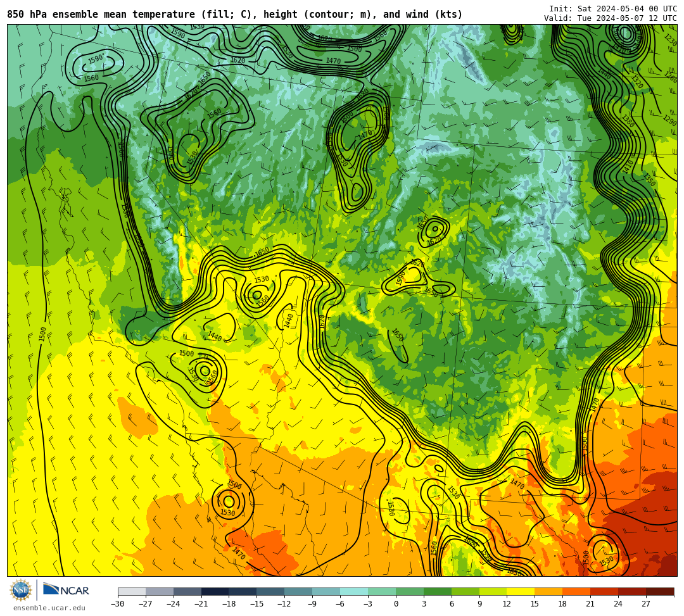Click the -21 colorbar tick label
684x616 pixels.
pyautogui.click(x=201, y=604)
